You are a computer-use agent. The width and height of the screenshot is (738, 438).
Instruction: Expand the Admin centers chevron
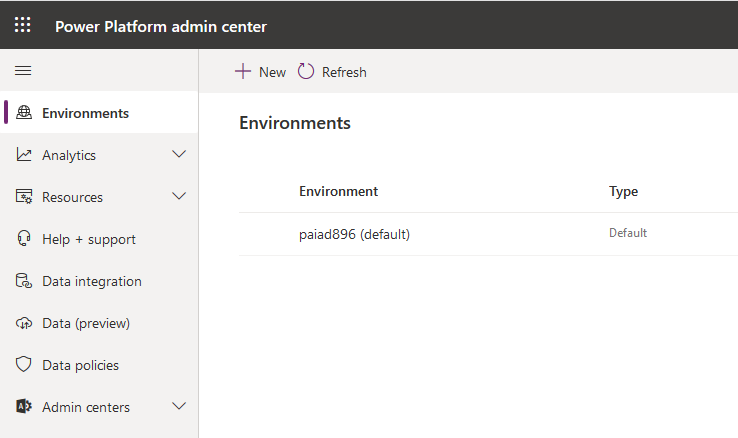click(179, 407)
